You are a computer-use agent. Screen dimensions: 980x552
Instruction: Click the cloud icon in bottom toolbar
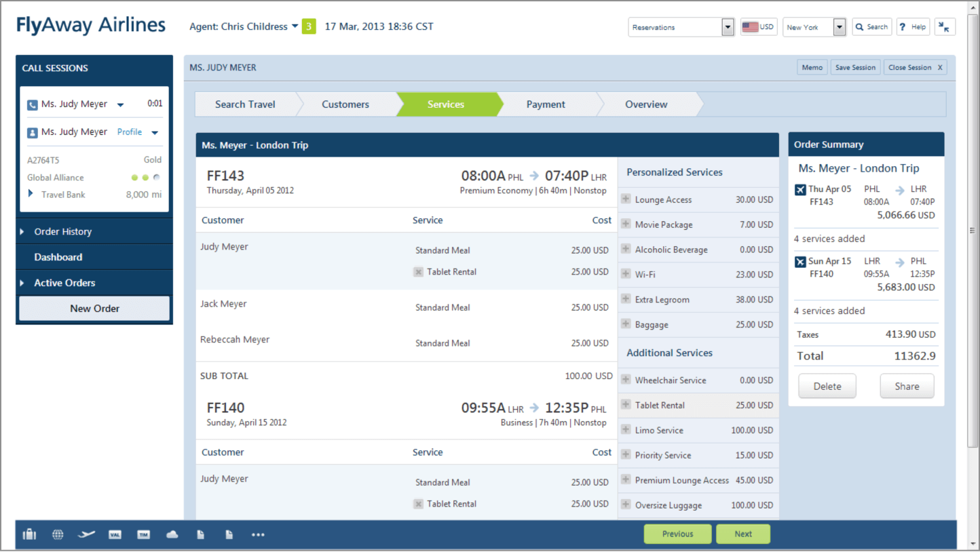coord(172,534)
